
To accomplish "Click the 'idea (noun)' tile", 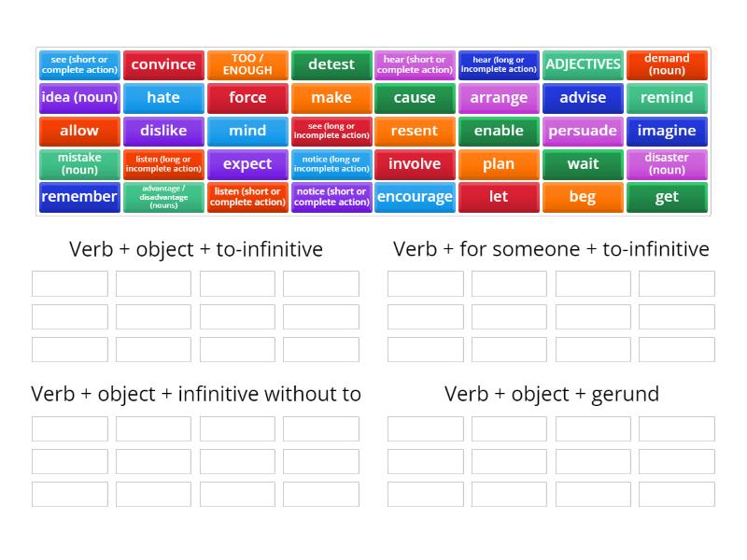I will pyautogui.click(x=79, y=97).
